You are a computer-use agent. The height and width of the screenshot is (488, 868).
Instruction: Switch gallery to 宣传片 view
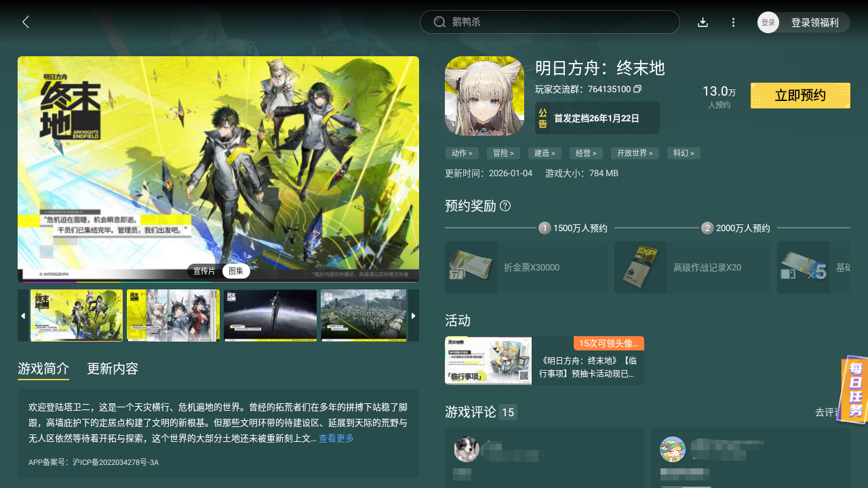tap(204, 271)
